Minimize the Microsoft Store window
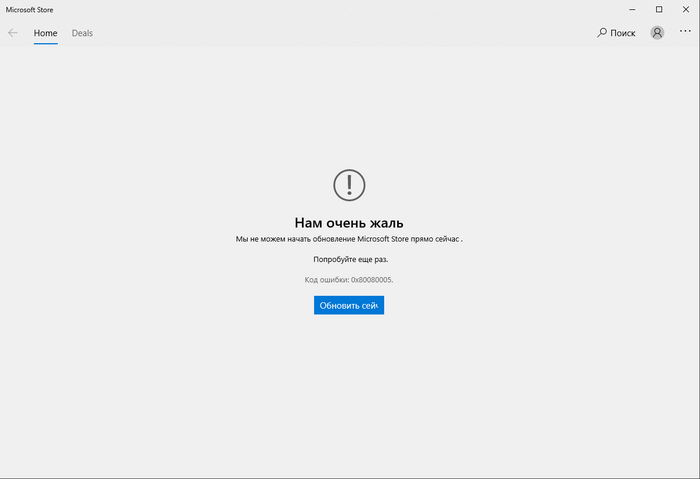 (632, 9)
